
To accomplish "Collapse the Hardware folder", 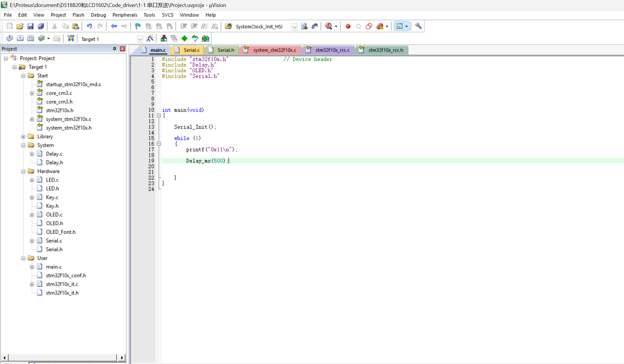I will pos(23,171).
